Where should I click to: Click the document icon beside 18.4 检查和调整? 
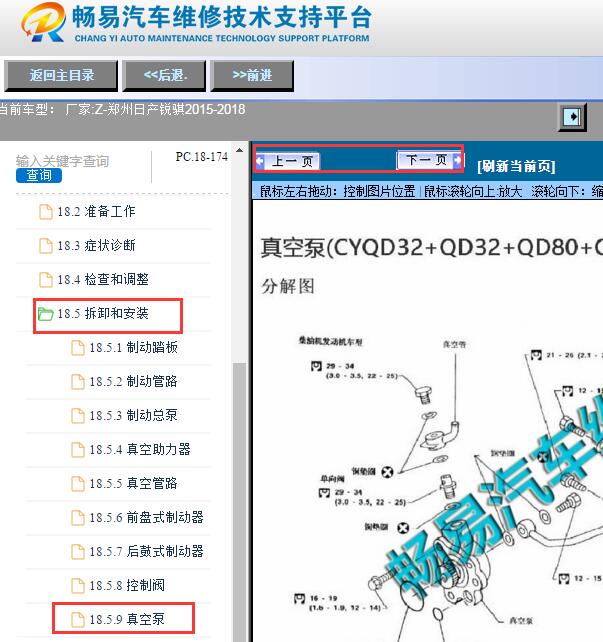(x=45, y=280)
